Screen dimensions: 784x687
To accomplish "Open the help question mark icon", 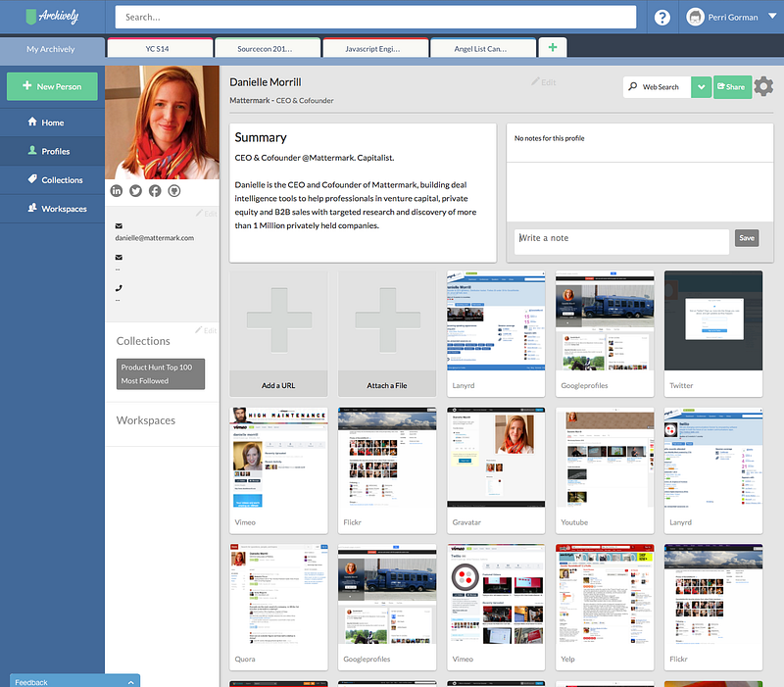I will coord(662,18).
